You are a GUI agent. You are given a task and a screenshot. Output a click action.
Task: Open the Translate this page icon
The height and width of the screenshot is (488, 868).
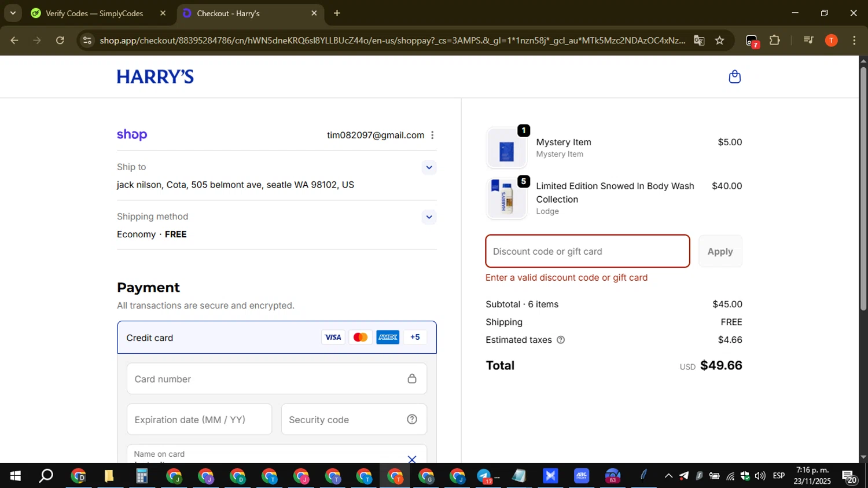[699, 41]
